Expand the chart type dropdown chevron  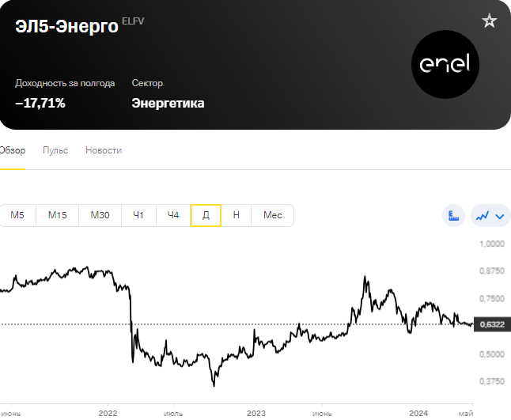click(500, 216)
